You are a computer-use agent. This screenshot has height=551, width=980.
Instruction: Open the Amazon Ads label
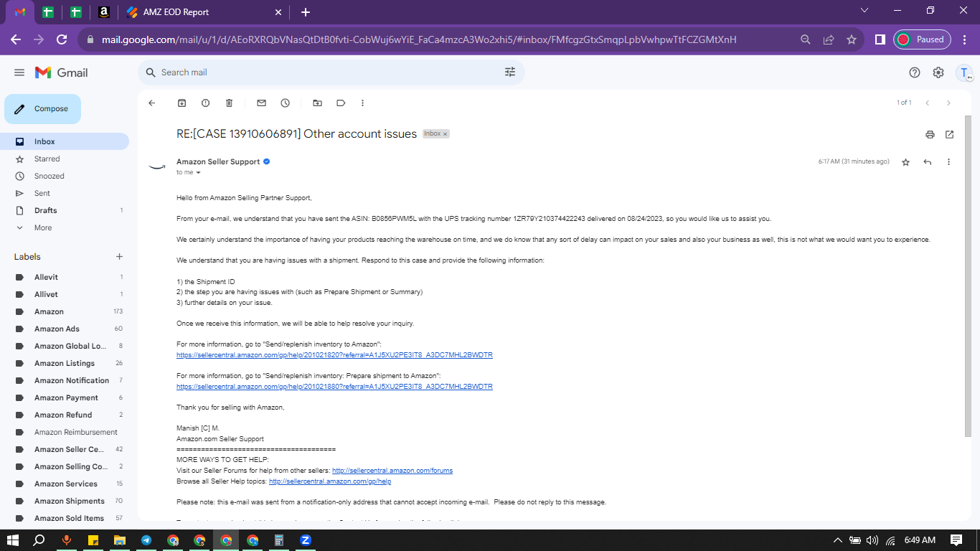click(65, 329)
